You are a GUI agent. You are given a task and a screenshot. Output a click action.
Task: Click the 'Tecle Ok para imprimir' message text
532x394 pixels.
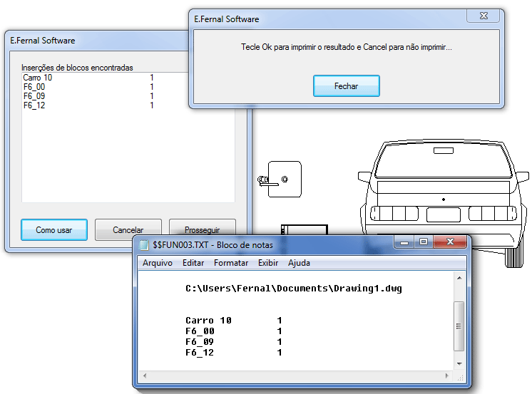347,47
